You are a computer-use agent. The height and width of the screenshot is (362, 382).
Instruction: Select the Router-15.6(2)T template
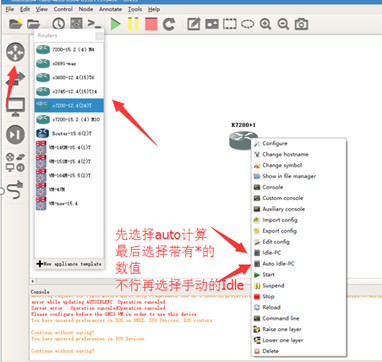tap(69, 133)
